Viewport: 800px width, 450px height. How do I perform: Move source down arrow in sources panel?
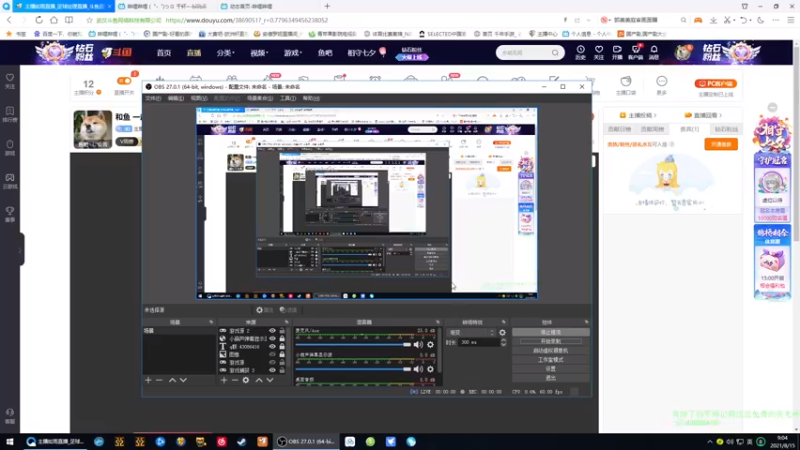[x=270, y=380]
